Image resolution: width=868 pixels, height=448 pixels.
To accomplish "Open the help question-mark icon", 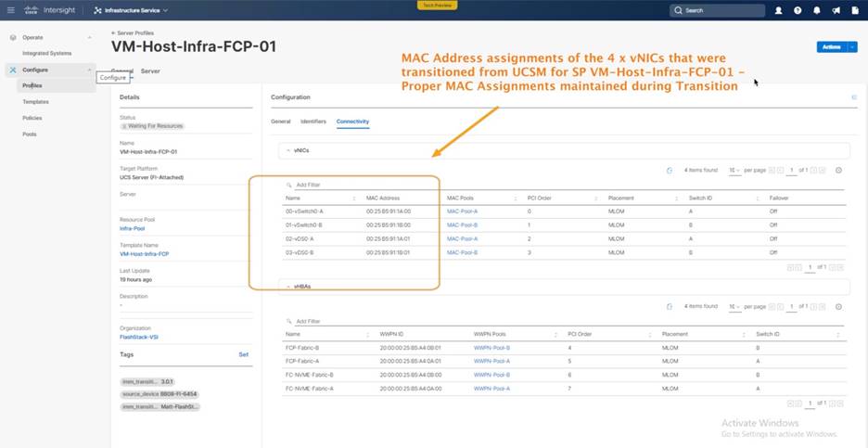I will tap(798, 10).
